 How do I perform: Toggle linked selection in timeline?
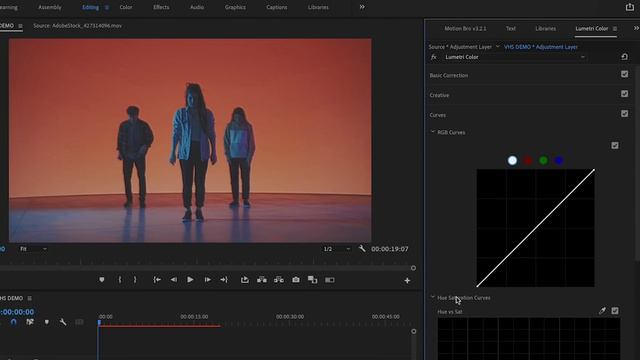tap(30, 322)
